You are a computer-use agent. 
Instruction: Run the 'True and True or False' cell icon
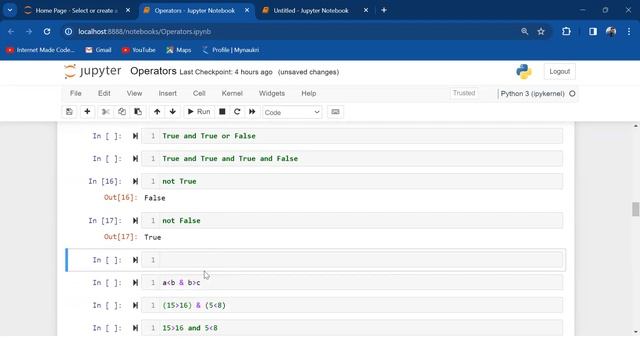click(x=135, y=136)
